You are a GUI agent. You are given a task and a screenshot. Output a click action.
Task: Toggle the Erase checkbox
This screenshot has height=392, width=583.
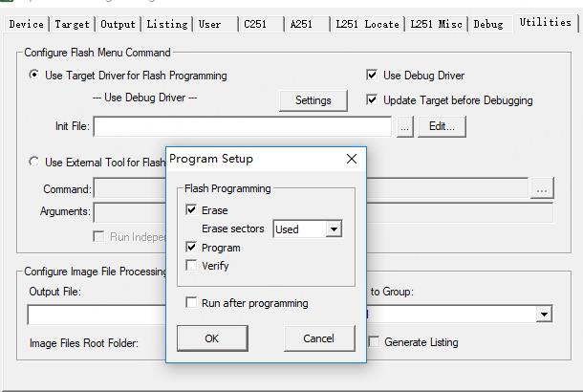tap(192, 210)
